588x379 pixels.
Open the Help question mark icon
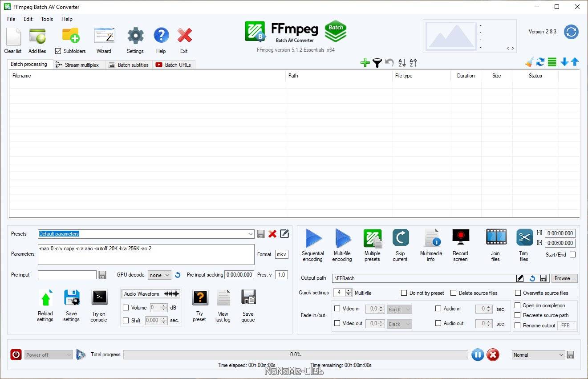coord(161,36)
